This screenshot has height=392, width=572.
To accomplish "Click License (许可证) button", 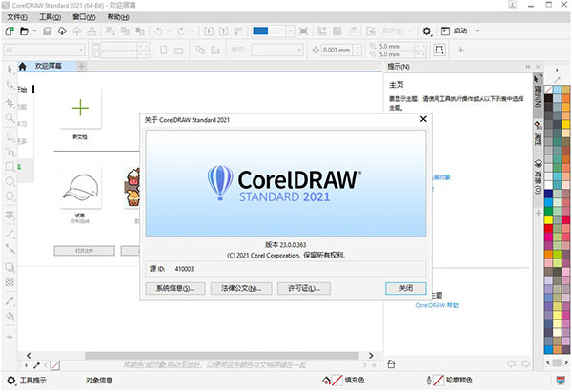I will pos(304,288).
